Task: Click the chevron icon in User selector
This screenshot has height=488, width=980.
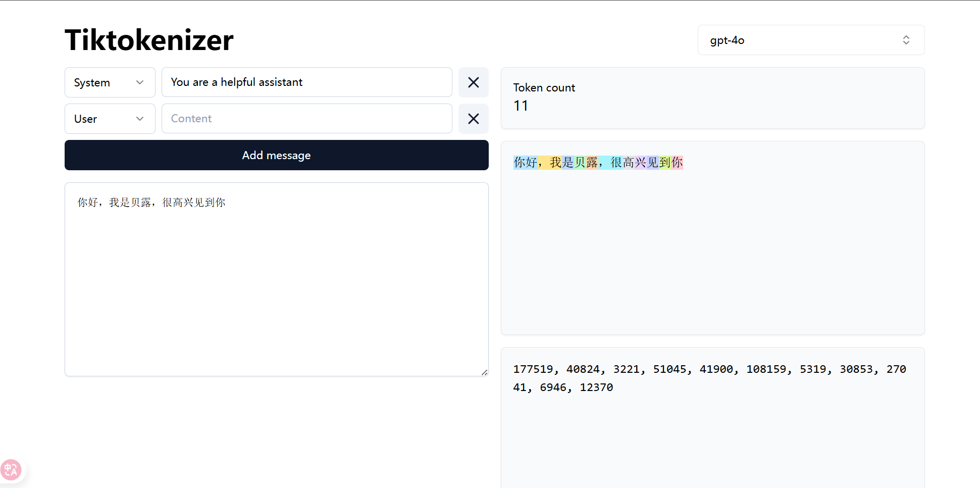Action: click(140, 119)
